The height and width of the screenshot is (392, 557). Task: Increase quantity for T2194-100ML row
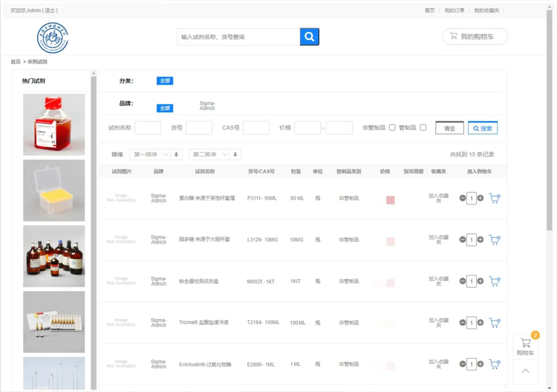pyautogui.click(x=480, y=323)
